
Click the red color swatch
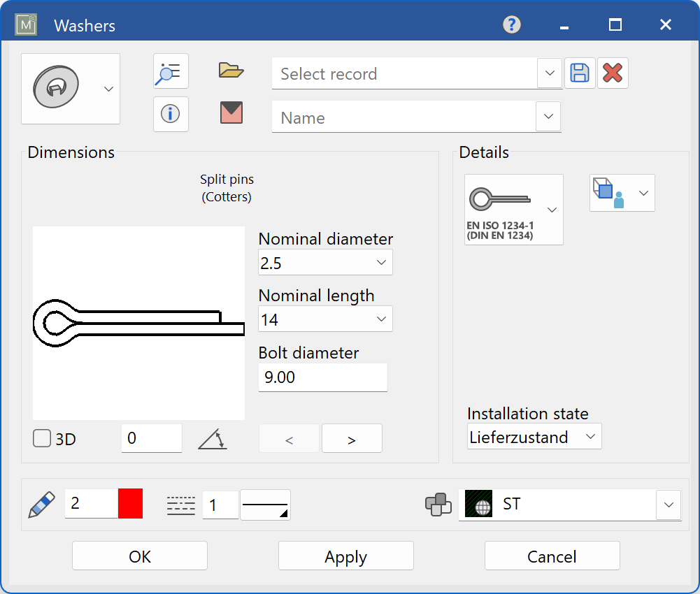tap(130, 504)
